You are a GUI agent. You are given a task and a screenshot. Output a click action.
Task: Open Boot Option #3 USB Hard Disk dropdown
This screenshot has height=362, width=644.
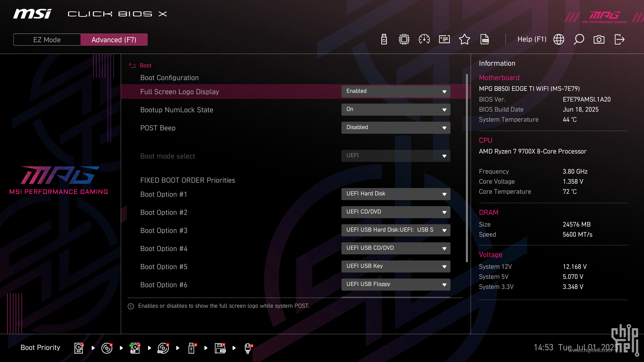pos(396,230)
